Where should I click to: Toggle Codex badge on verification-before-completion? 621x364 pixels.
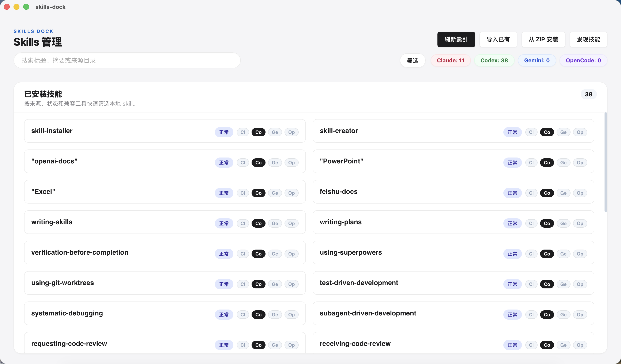(x=258, y=254)
